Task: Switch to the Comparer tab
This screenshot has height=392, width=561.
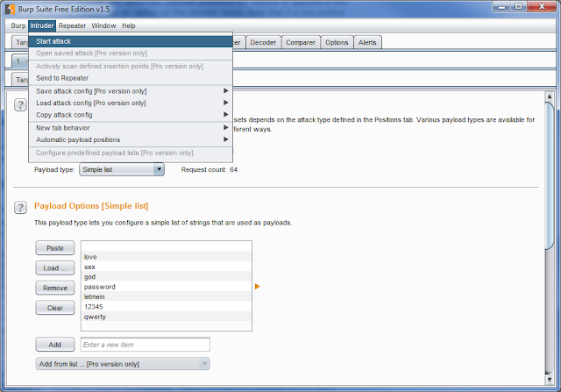Action: pyautogui.click(x=301, y=42)
